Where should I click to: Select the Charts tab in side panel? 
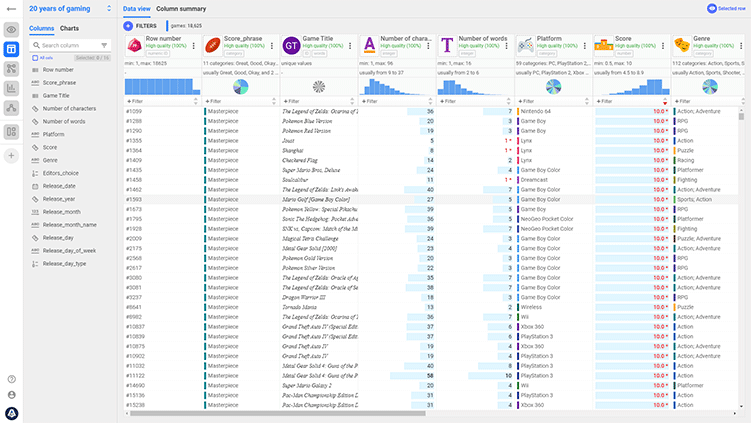pyautogui.click(x=69, y=28)
